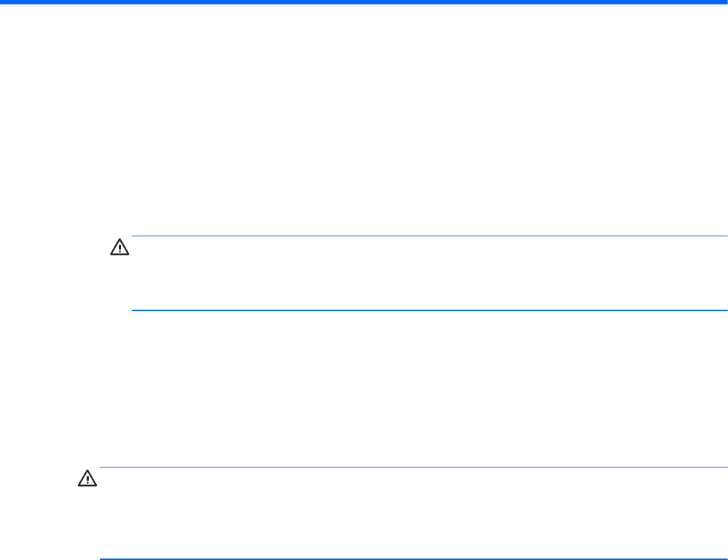Click the exclamation mark in the upper warning triangle

tap(119, 250)
